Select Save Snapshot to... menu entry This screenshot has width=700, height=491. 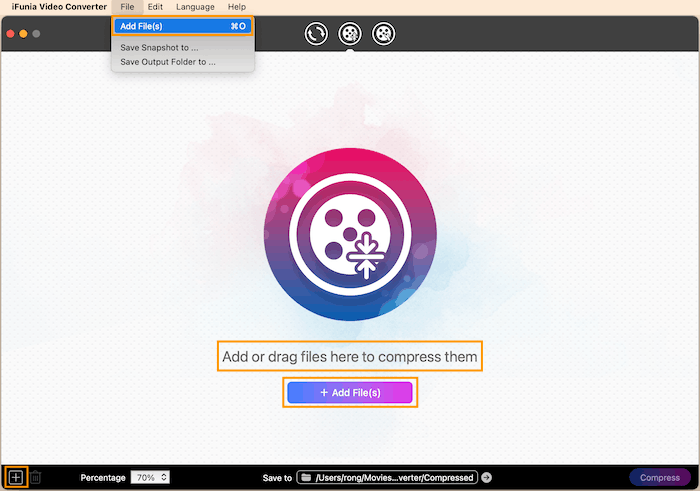tap(159, 48)
